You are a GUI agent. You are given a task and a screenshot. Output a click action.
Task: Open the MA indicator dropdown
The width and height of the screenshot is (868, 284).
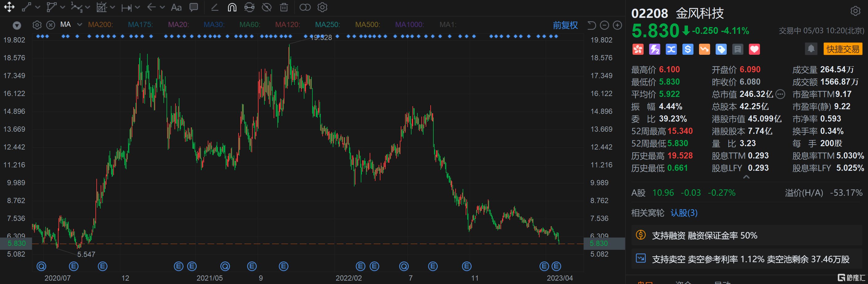coord(79,25)
